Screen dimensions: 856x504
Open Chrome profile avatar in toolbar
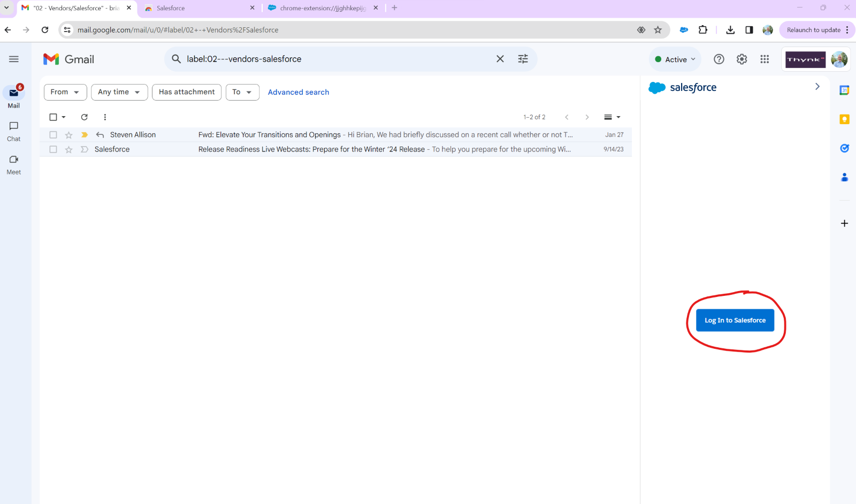click(768, 30)
